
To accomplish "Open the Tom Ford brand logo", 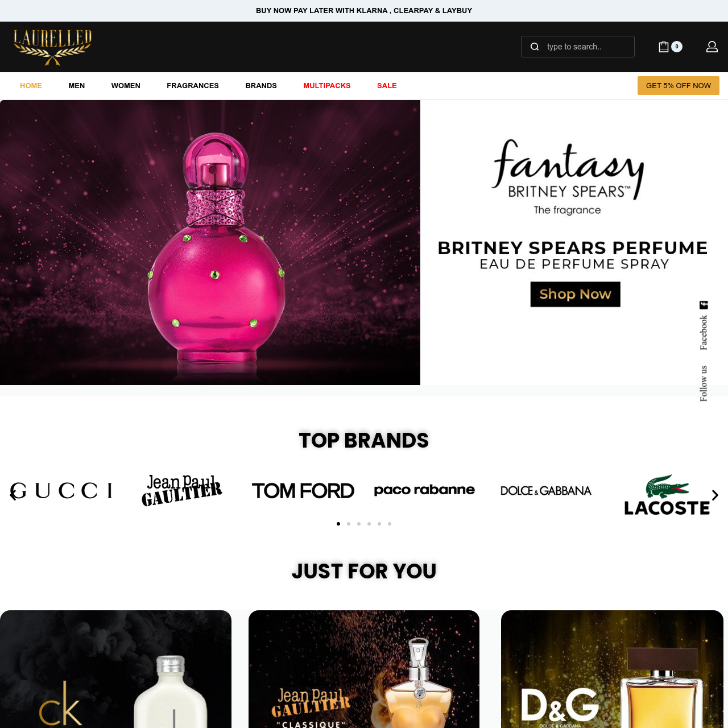I will 303,490.
